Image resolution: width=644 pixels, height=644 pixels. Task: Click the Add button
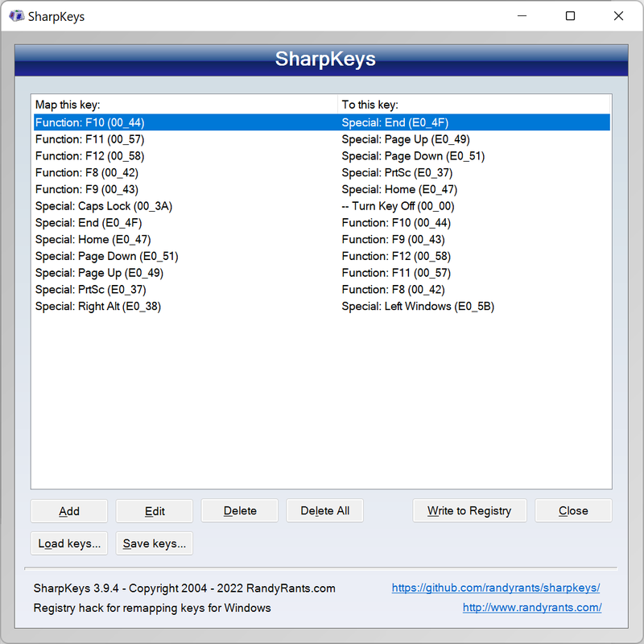pos(69,511)
